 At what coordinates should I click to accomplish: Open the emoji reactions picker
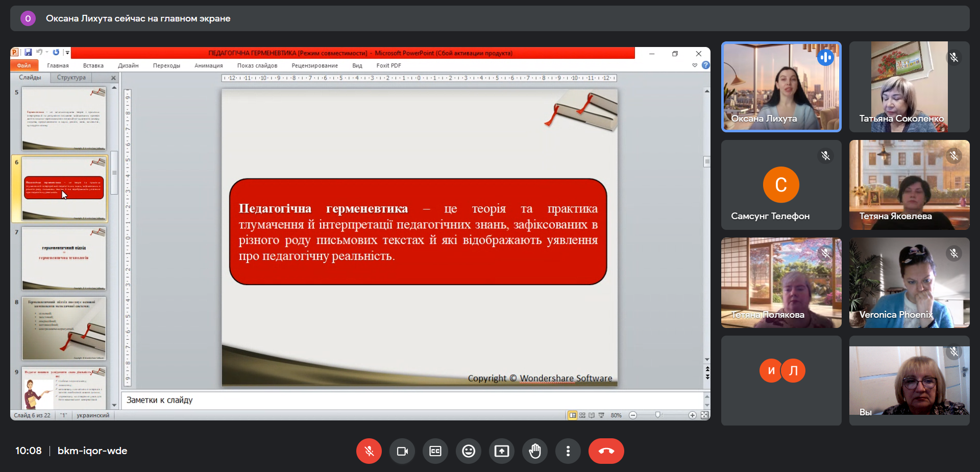[468, 451]
